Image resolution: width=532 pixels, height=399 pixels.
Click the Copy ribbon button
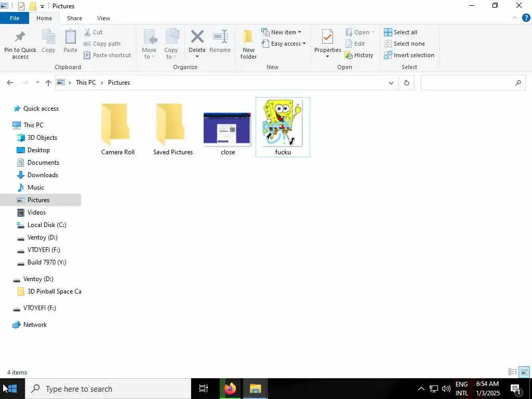(x=48, y=41)
